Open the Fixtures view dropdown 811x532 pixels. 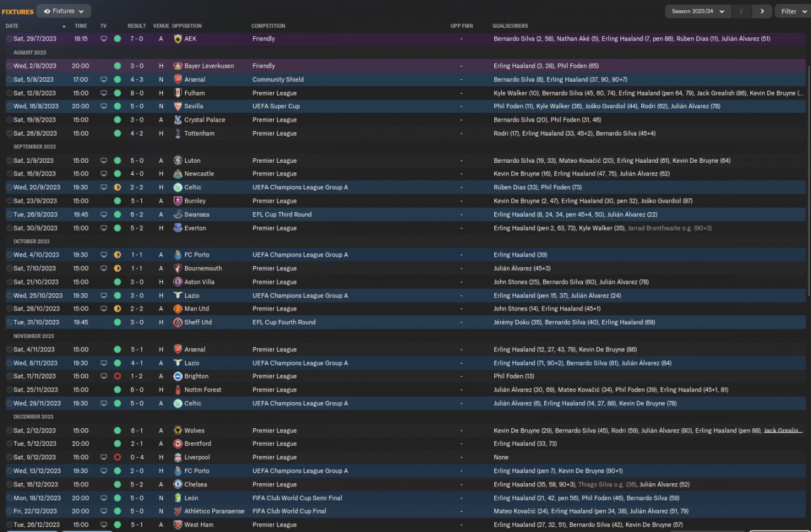[63, 11]
